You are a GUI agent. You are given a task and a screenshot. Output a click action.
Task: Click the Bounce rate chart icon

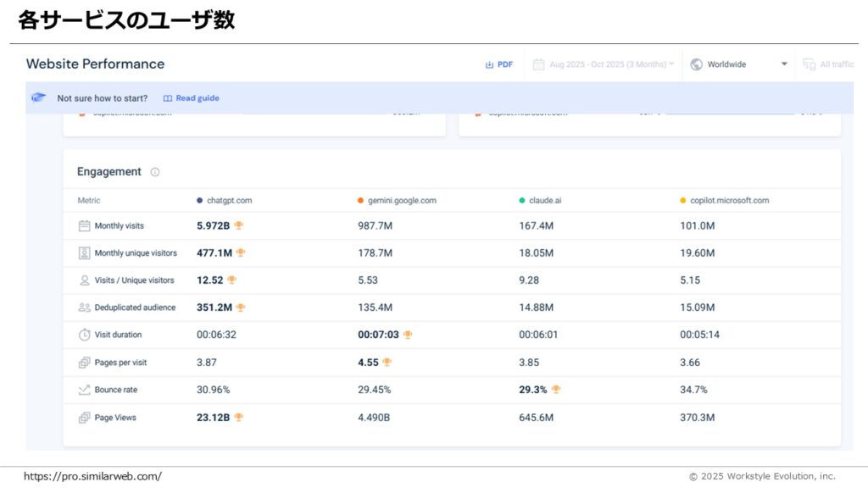(84, 390)
